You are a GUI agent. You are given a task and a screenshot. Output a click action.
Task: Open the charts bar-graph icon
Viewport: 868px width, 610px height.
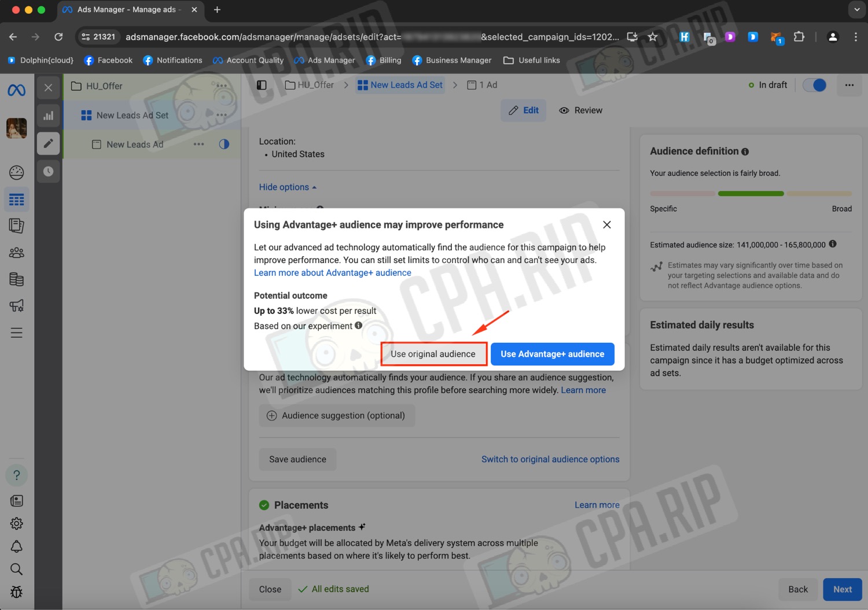tap(48, 115)
